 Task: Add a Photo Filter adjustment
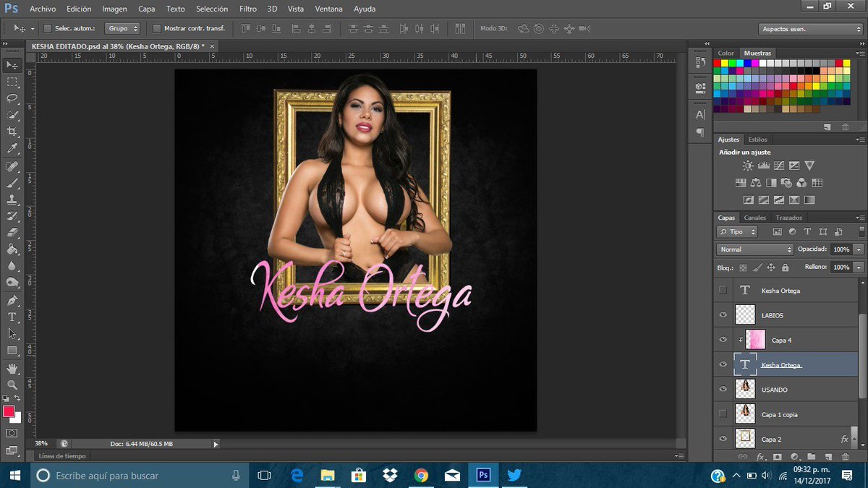[786, 183]
